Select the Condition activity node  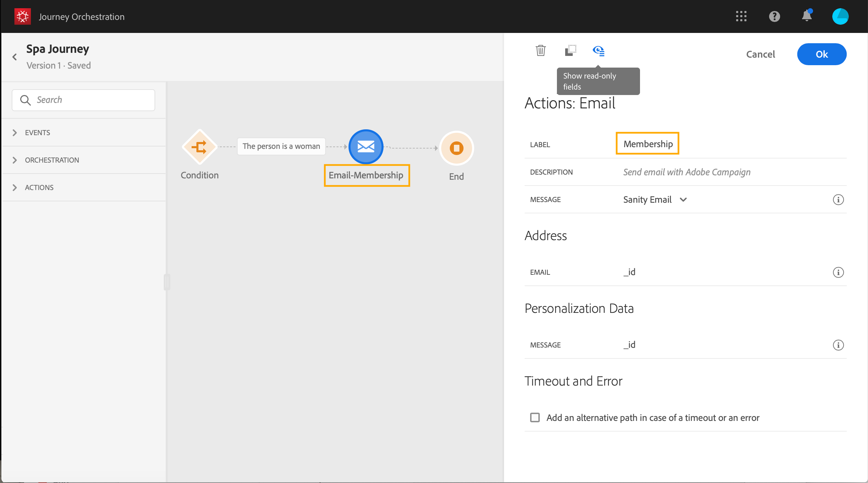click(199, 147)
